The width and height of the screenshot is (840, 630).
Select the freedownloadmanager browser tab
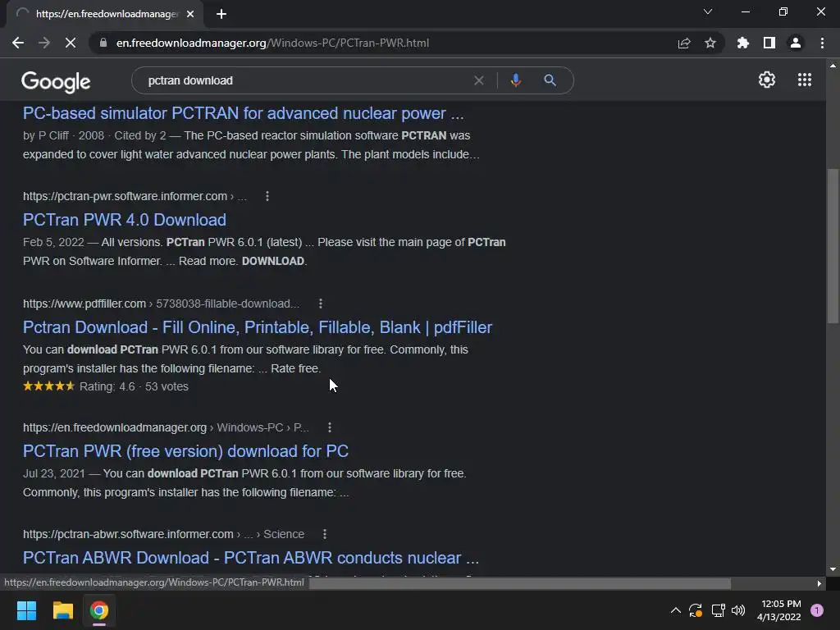[104, 14]
